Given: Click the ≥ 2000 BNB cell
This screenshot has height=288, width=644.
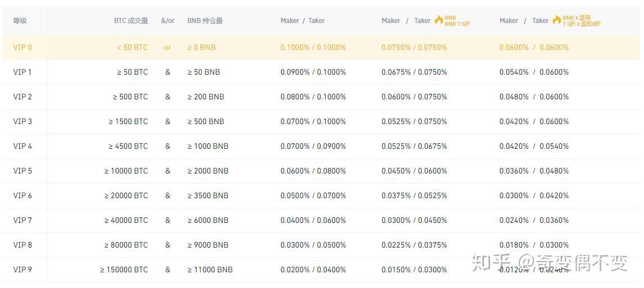Looking at the screenshot, I should (208, 171).
